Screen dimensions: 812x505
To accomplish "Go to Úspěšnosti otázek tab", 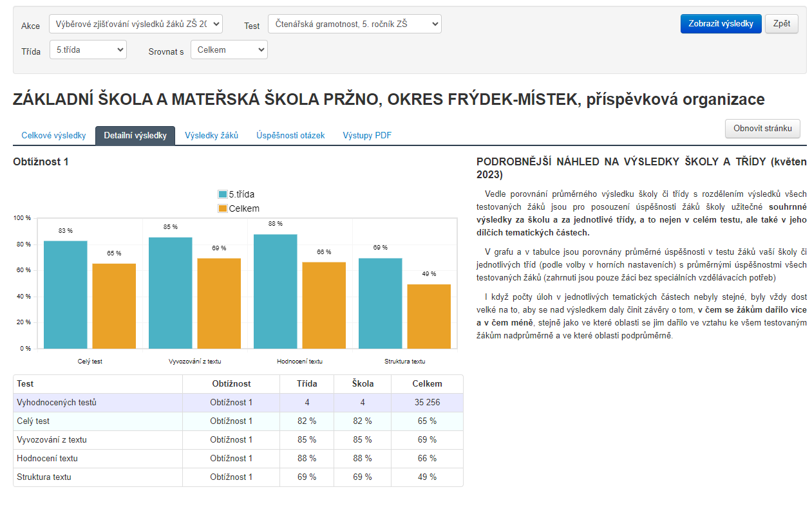I will (290, 136).
